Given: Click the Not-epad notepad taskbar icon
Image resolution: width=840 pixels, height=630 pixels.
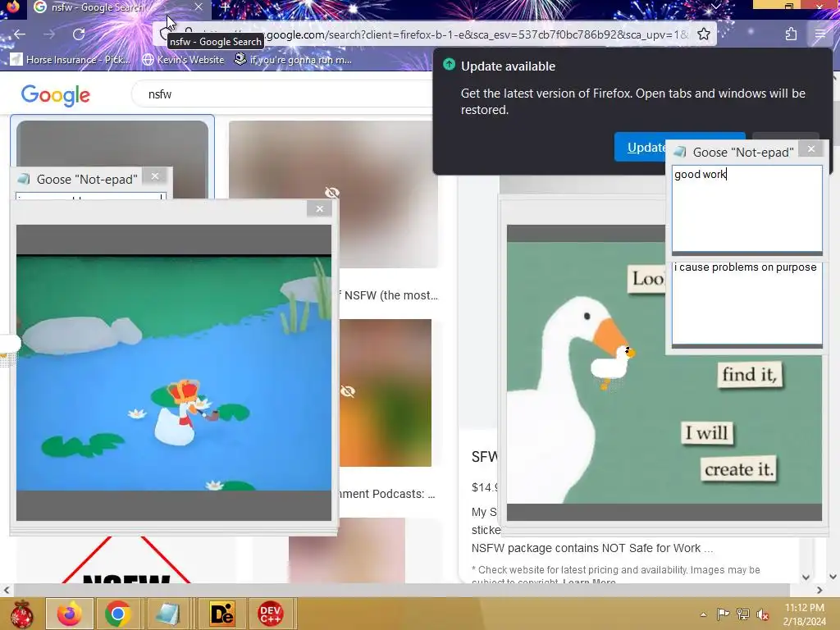Looking at the screenshot, I should click(167, 614).
